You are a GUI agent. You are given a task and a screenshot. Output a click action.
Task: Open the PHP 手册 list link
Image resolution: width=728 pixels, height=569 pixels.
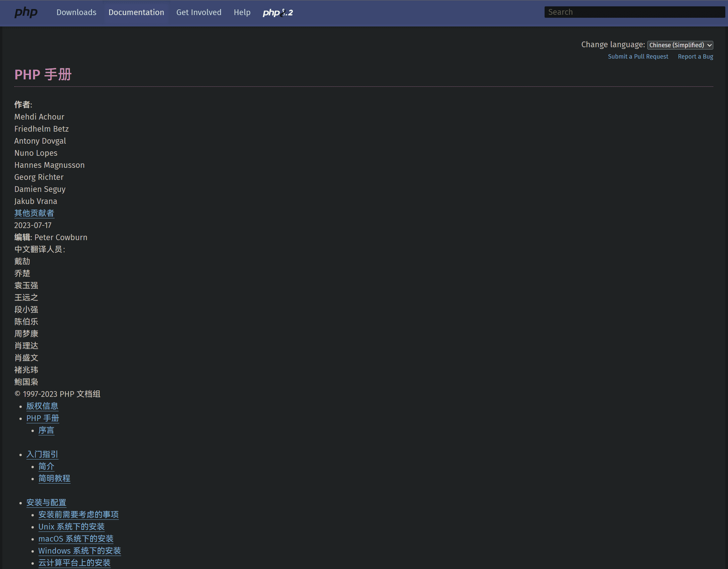point(43,418)
